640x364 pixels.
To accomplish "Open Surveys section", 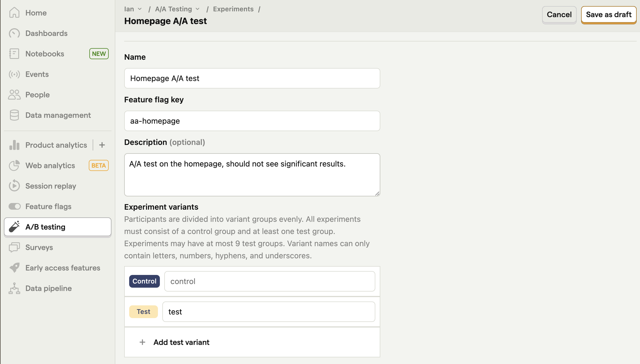I will point(58,247).
